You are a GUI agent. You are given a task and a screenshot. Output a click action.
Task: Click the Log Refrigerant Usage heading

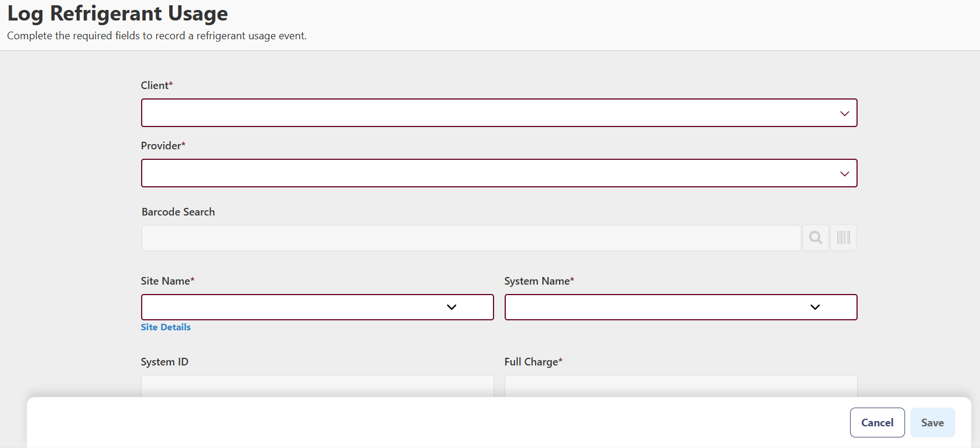pyautogui.click(x=118, y=13)
